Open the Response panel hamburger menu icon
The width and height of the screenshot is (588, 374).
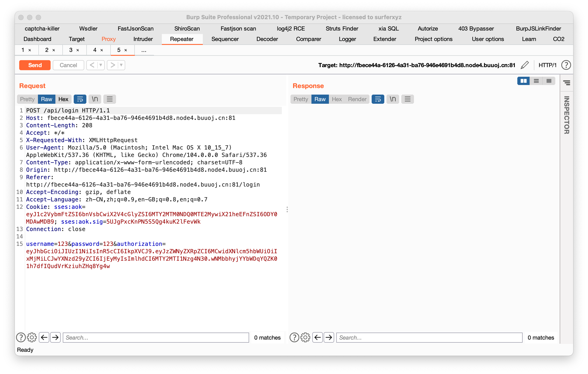[408, 99]
